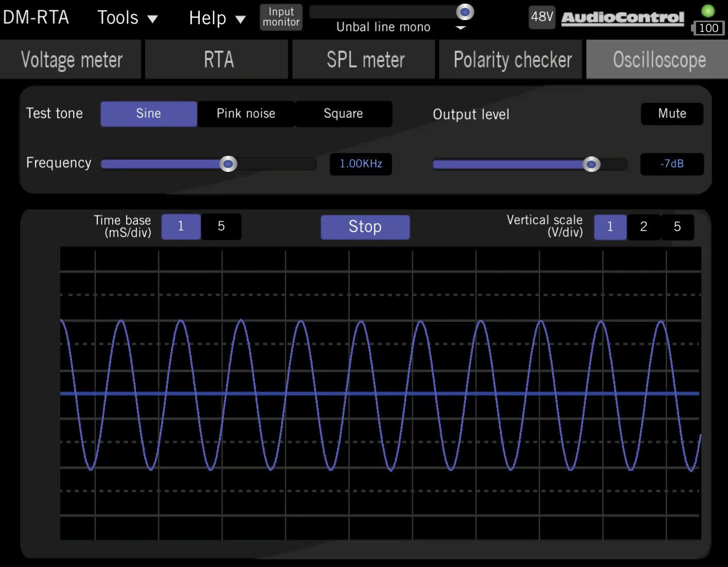Click the 1.00KHz frequency readout field
This screenshot has height=567, width=728.
(x=360, y=164)
